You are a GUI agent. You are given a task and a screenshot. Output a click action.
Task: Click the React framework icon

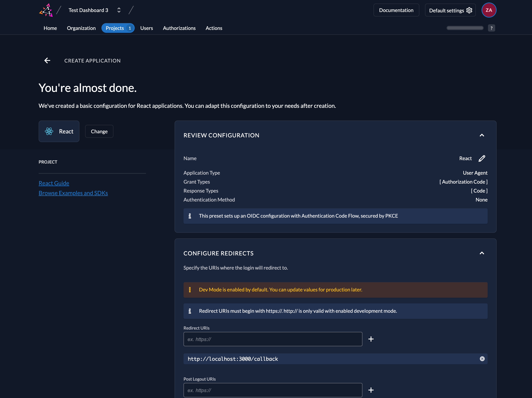(x=49, y=131)
